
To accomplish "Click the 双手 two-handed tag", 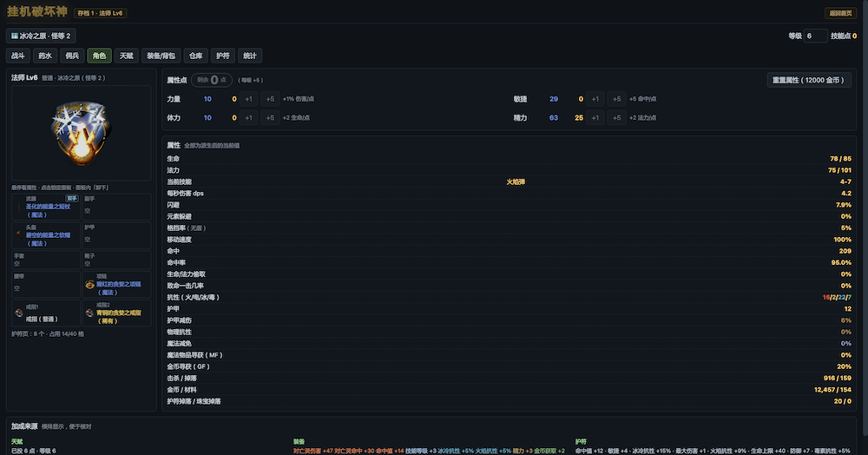I will (x=72, y=198).
